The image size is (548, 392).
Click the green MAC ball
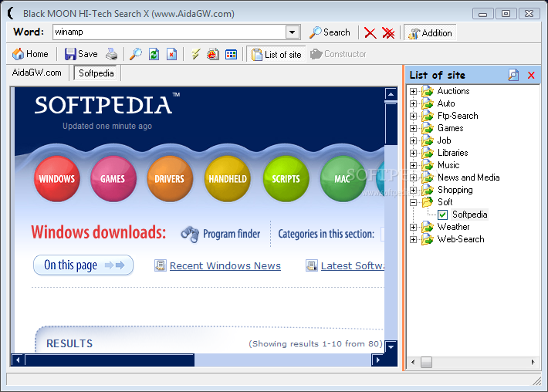(343, 178)
